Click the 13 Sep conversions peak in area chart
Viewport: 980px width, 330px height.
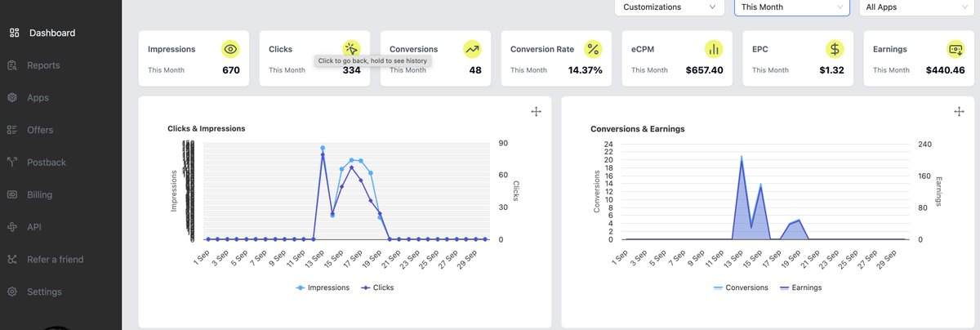tap(742, 157)
